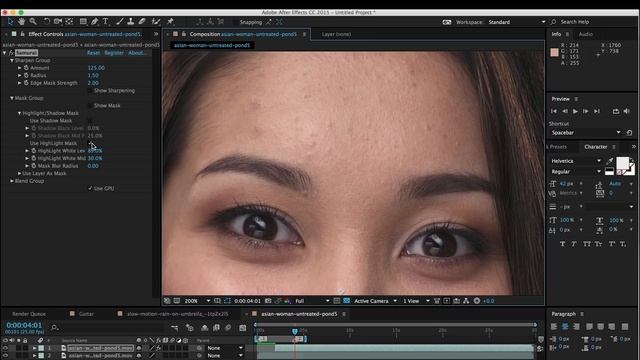This screenshot has width=640, height=360.
Task: Hide layer 1 with its eye icon
Action: pyautogui.click(x=5, y=348)
